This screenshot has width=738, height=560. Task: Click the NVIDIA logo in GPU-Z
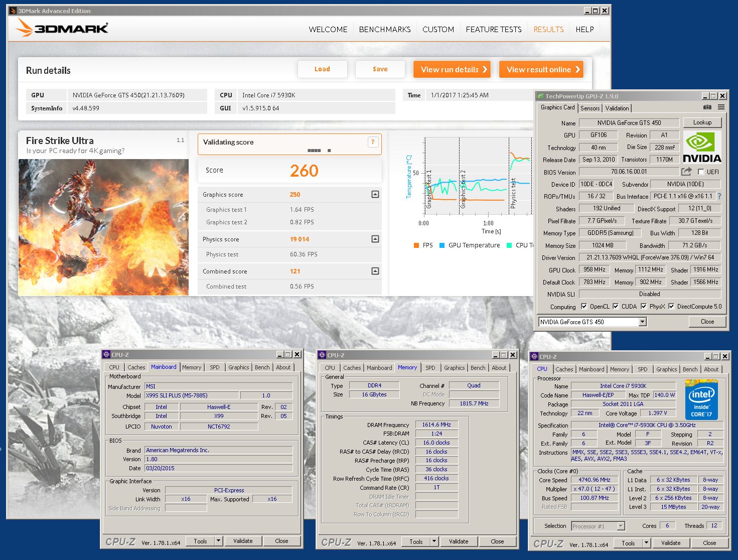[x=702, y=148]
